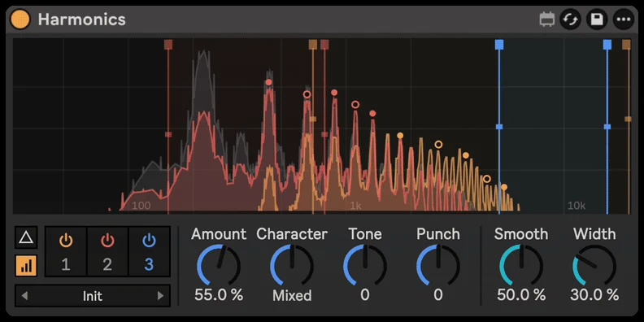The image size is (644, 322).
Task: Click the grayed calendar-style icon in the title bar
Action: (547, 20)
